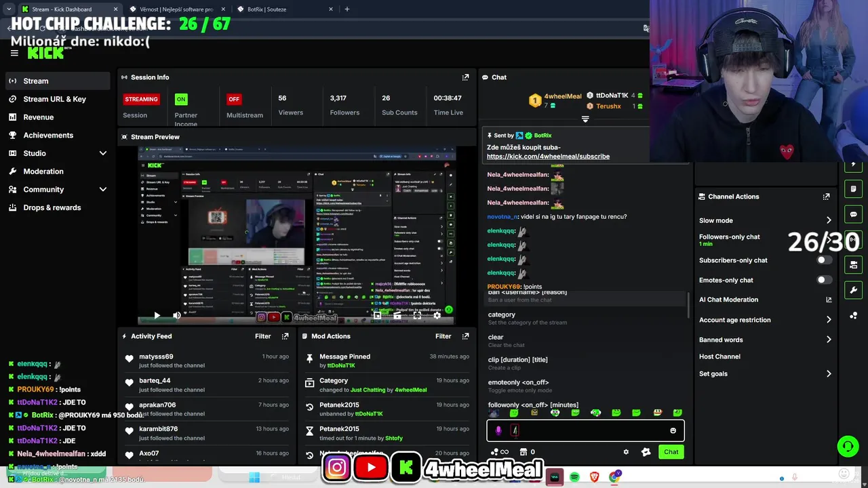Expand the Studio sidebar section

tap(103, 153)
